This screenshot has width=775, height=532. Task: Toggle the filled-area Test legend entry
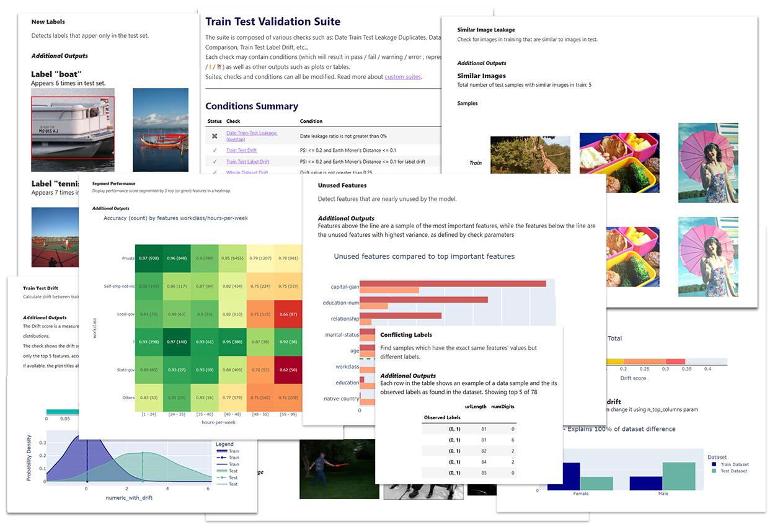click(x=227, y=471)
